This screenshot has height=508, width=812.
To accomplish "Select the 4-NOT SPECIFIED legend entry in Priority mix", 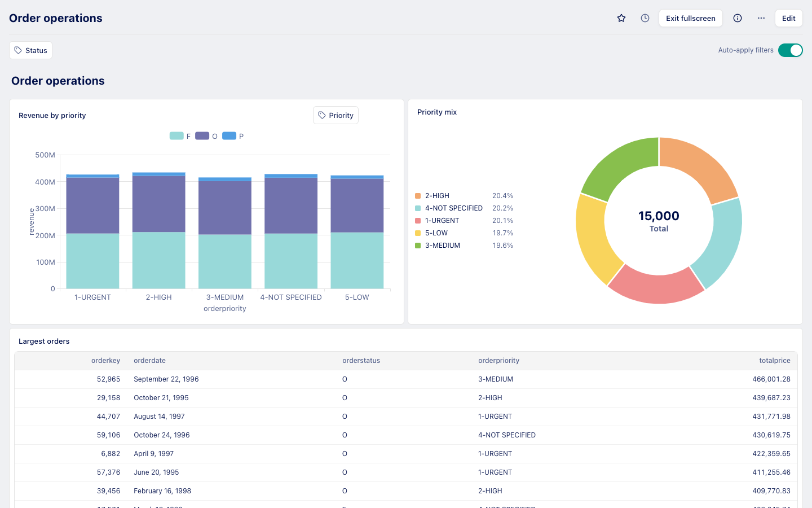I will point(464,208).
